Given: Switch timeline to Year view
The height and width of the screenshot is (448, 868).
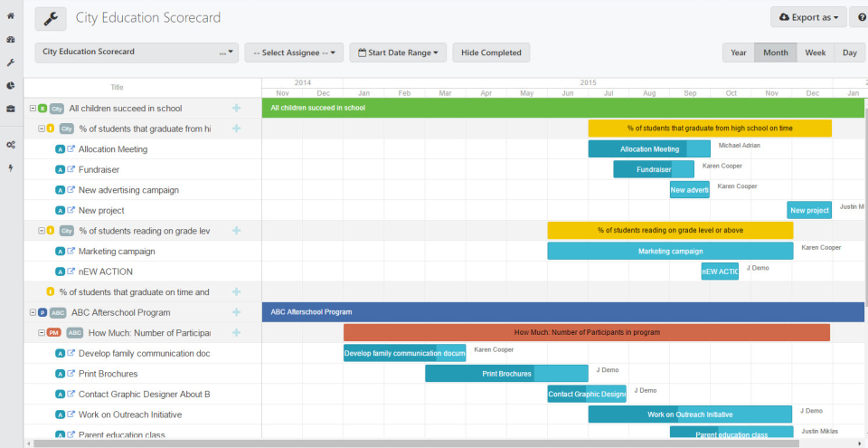Looking at the screenshot, I should (x=739, y=52).
